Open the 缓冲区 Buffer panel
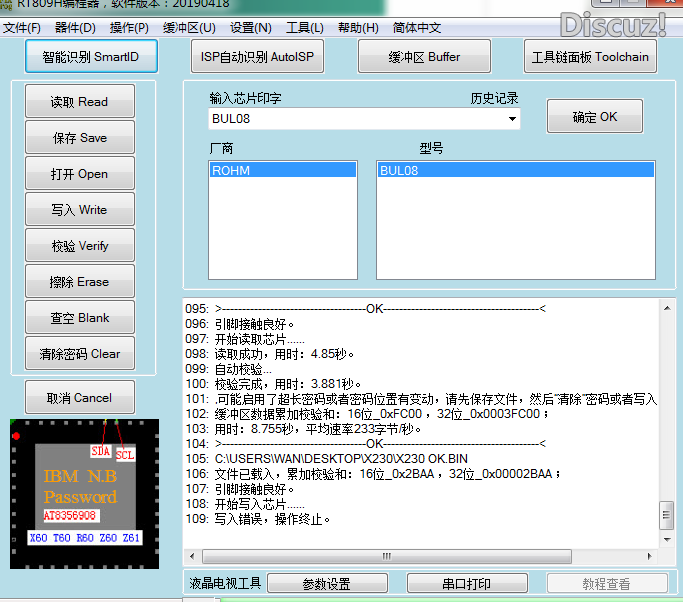Image resolution: width=683 pixels, height=602 pixels. (424, 57)
